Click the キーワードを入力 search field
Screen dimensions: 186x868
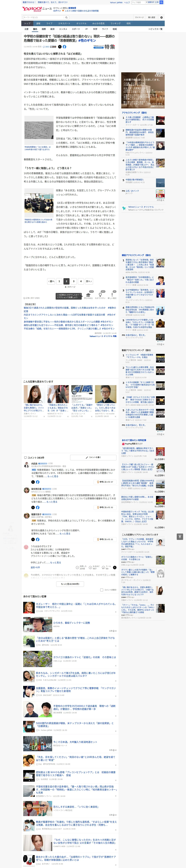(x=44, y=18)
